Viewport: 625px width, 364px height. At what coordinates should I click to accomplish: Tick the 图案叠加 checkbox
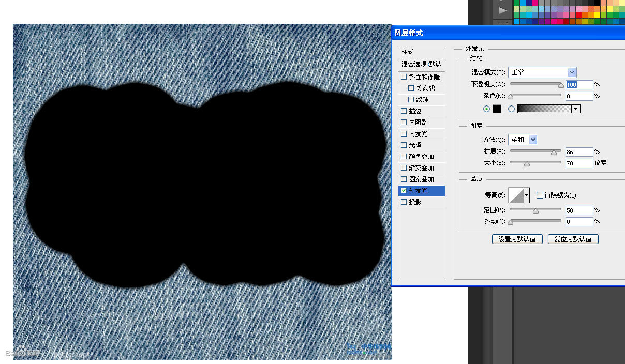[404, 179]
